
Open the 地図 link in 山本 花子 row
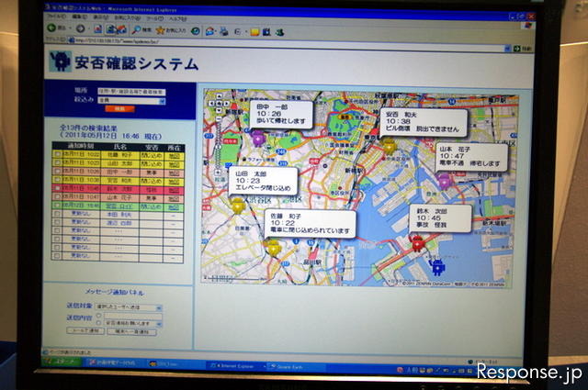174,198
